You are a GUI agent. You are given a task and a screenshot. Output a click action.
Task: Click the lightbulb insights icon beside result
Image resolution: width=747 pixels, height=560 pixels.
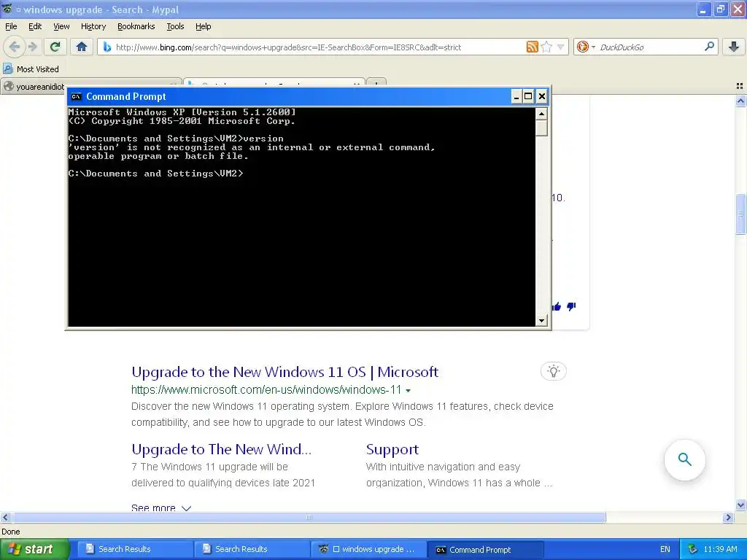click(x=554, y=371)
